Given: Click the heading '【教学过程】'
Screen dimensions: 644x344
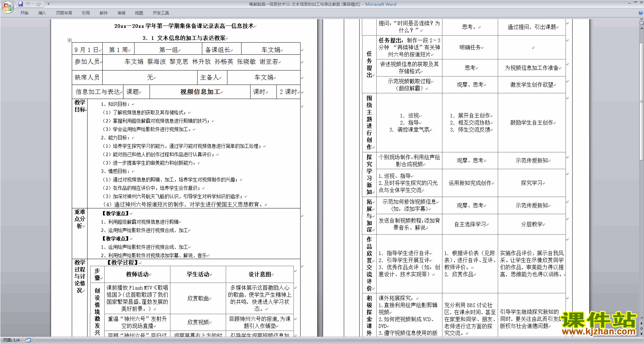Looking at the screenshot, I should click(122, 262).
